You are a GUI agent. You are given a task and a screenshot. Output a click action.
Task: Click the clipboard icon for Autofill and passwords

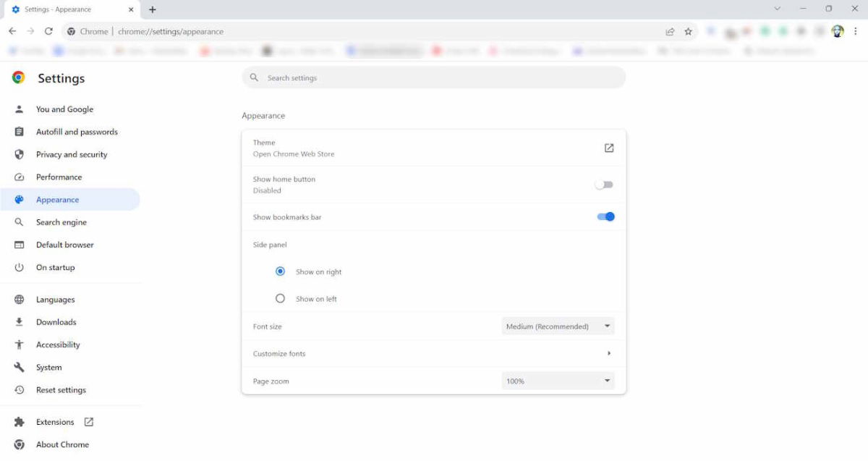pyautogui.click(x=20, y=132)
